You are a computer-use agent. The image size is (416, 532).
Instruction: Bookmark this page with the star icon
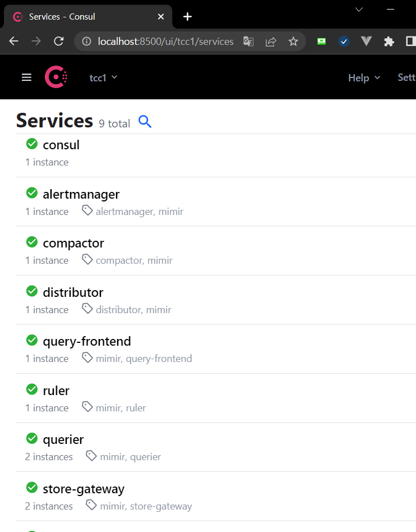[293, 42]
